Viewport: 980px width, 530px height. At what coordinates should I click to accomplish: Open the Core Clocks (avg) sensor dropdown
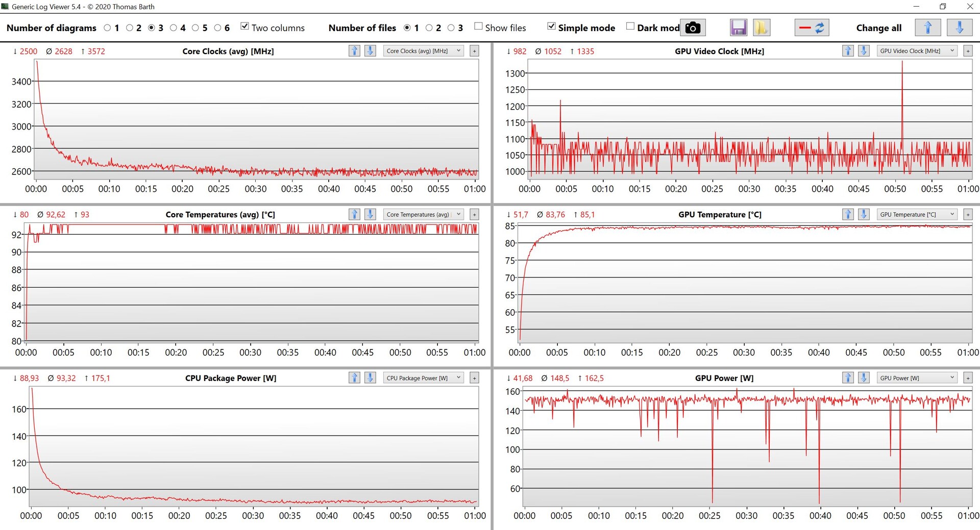click(x=424, y=51)
